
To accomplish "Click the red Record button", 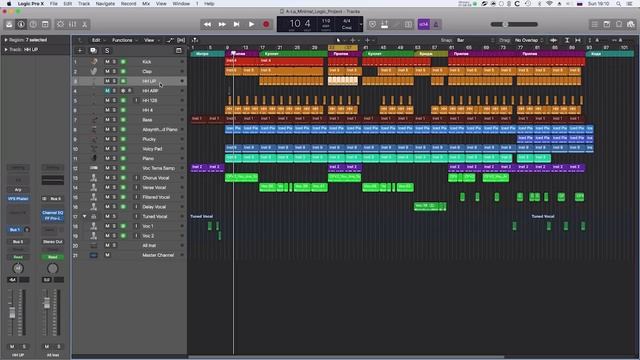I will pyautogui.click(x=266, y=24).
